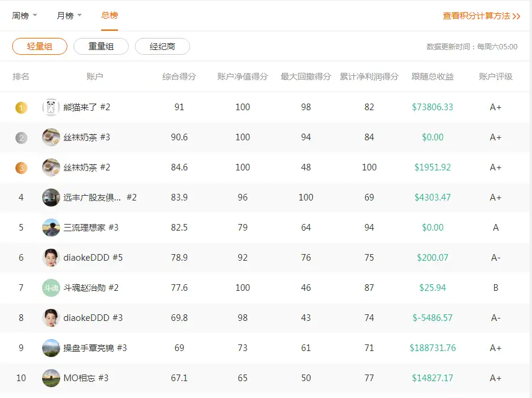Click rank number 10
Screen dimensions: 532x398
[x=21, y=378]
